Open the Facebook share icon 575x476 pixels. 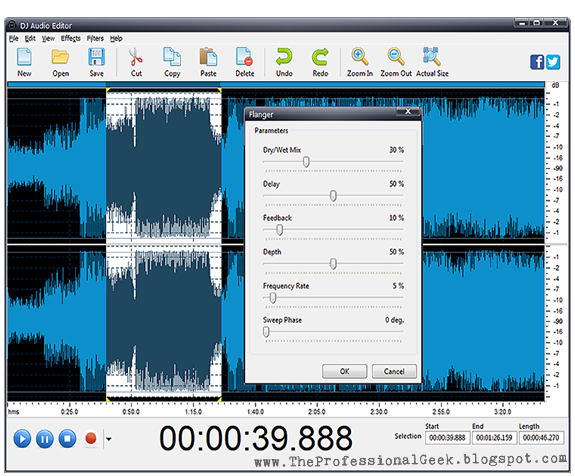pos(537,62)
